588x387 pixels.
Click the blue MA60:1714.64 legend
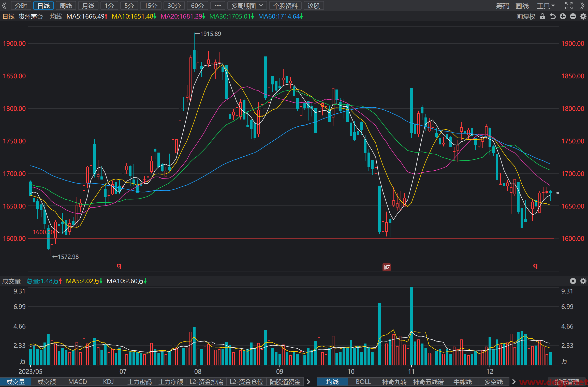(281, 17)
